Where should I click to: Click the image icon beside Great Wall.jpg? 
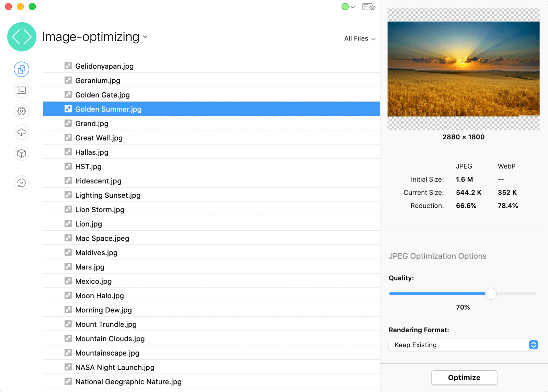(68, 138)
